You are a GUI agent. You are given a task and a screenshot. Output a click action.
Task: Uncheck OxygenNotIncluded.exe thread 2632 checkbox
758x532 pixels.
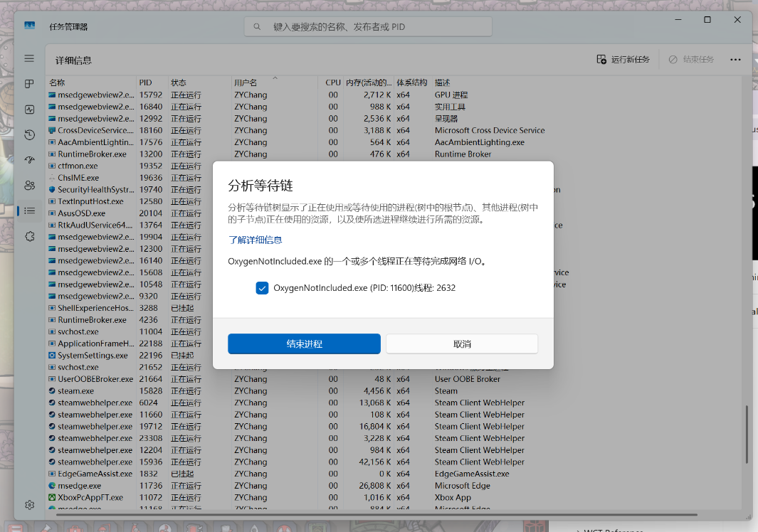[262, 288]
